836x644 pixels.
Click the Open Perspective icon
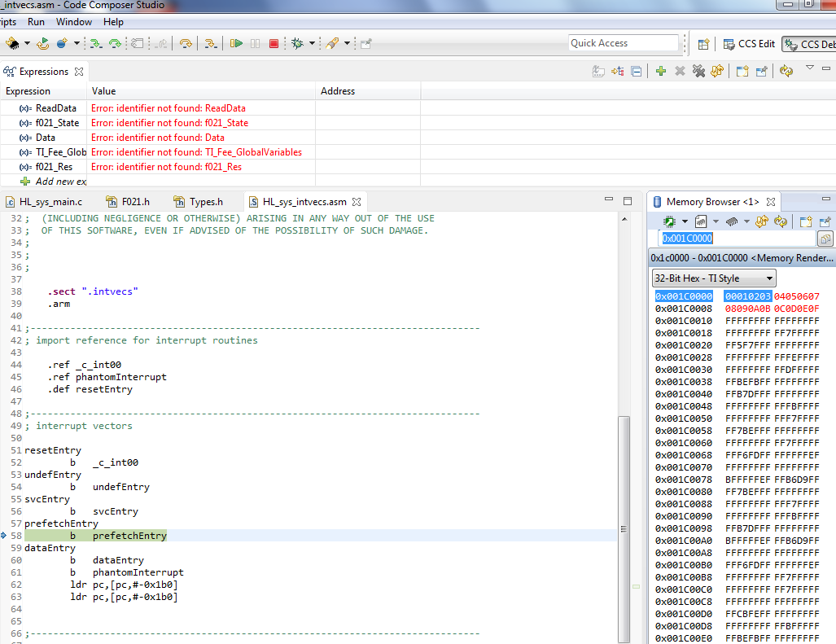coord(704,44)
